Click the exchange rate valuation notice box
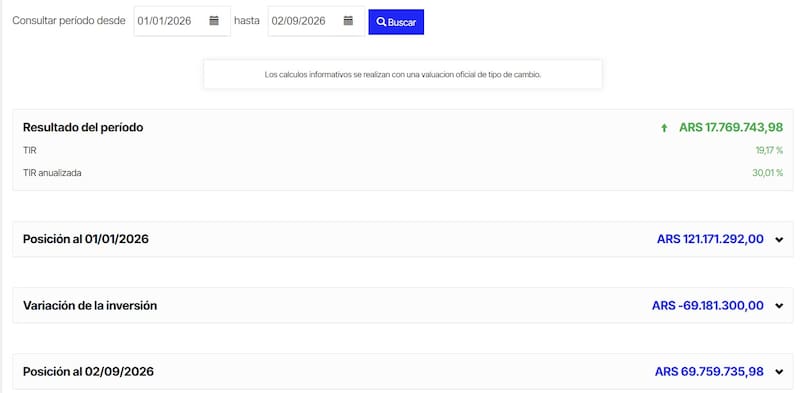800x393 pixels. (x=403, y=75)
